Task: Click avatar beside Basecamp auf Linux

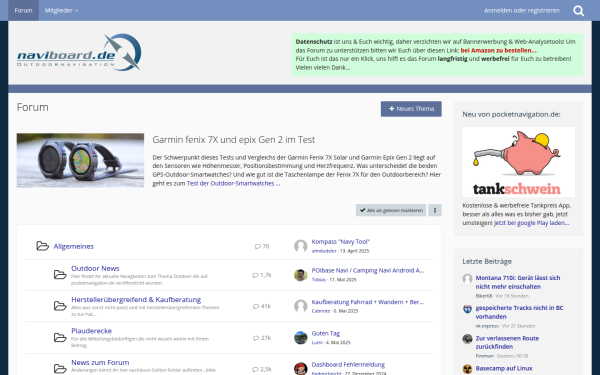Action: pos(467,369)
